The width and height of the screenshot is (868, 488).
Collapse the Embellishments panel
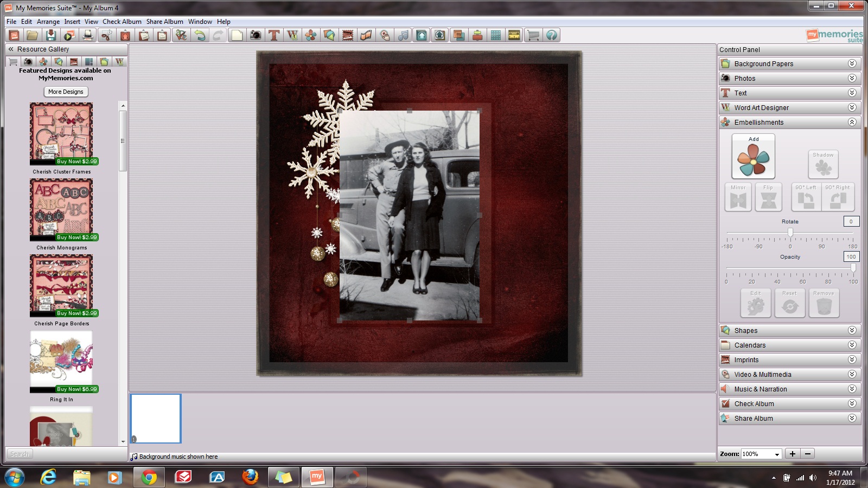click(x=852, y=122)
